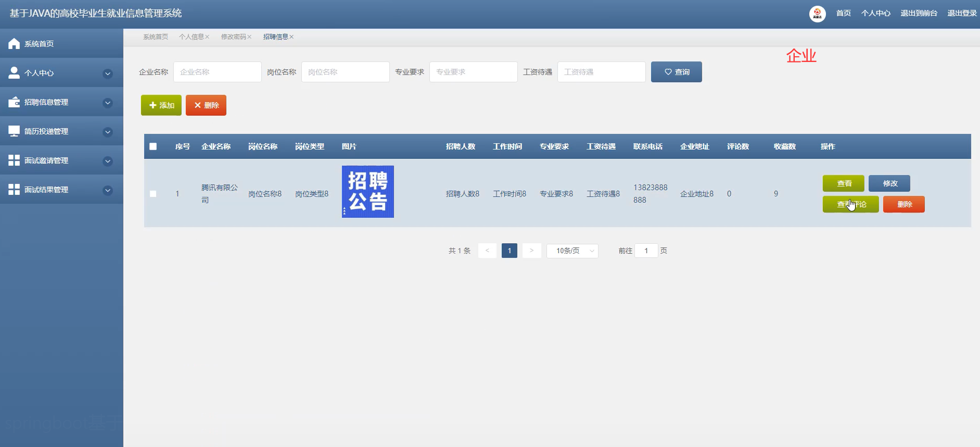Click the 腾讯有限公司 cell
Screen dimensions: 980x447
coord(220,194)
